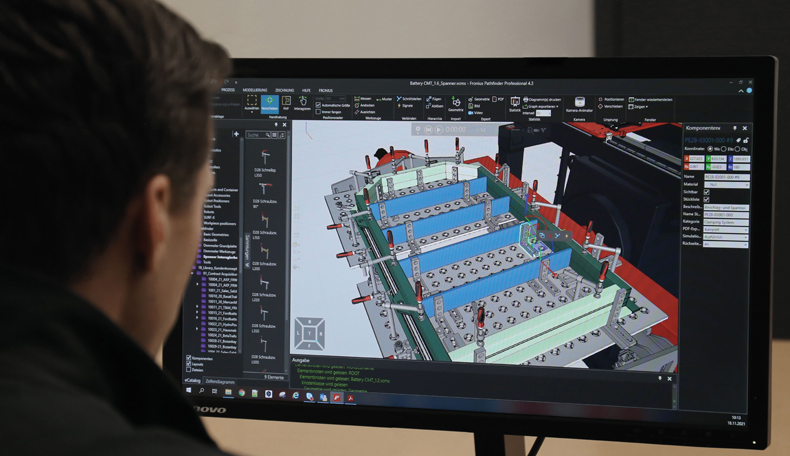Export Bild from the Export group
Image resolution: width=790 pixels, height=456 pixels.
pos(474,106)
